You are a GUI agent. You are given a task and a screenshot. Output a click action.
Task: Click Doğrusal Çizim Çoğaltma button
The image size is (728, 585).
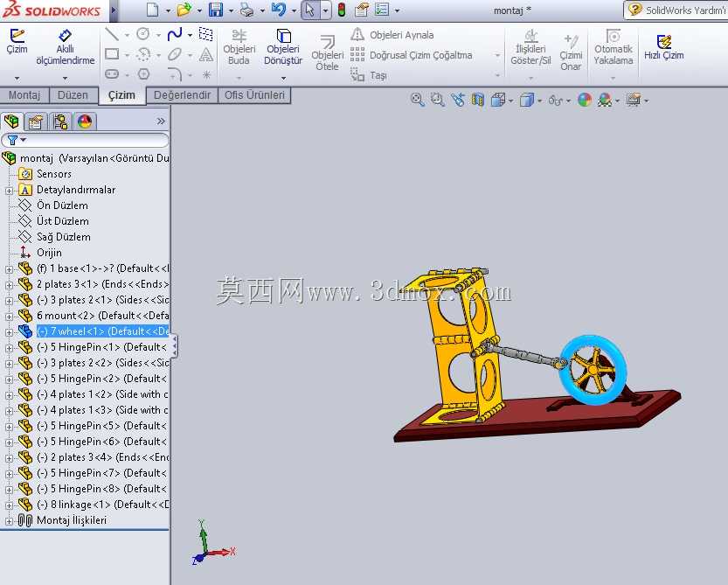[412, 55]
